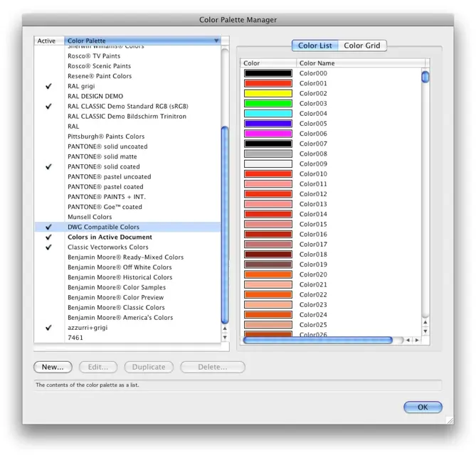Image resolution: width=476 pixels, height=455 pixels.
Task: Click the Delete... button
Action: pos(213,367)
